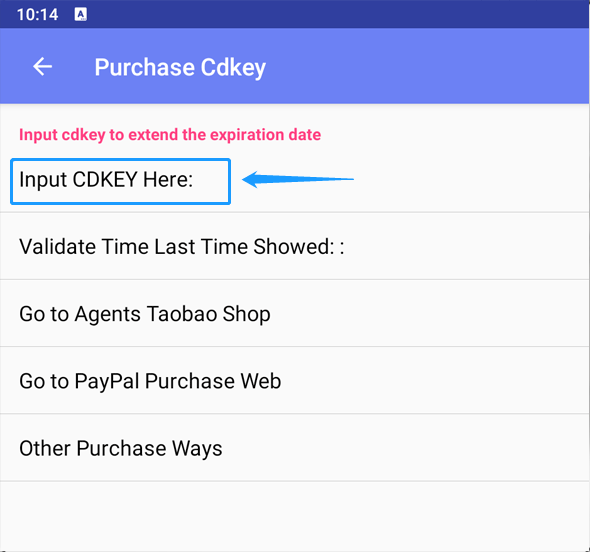Open Go to PayPal Purchase Web
The image size is (590, 552).
pyautogui.click(x=295, y=380)
